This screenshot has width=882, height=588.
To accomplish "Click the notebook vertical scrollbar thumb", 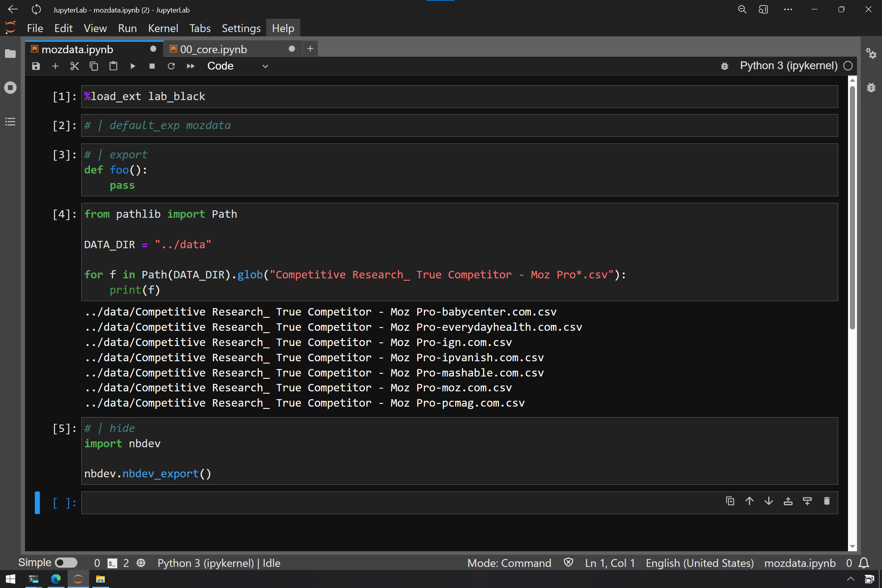I will click(852, 207).
